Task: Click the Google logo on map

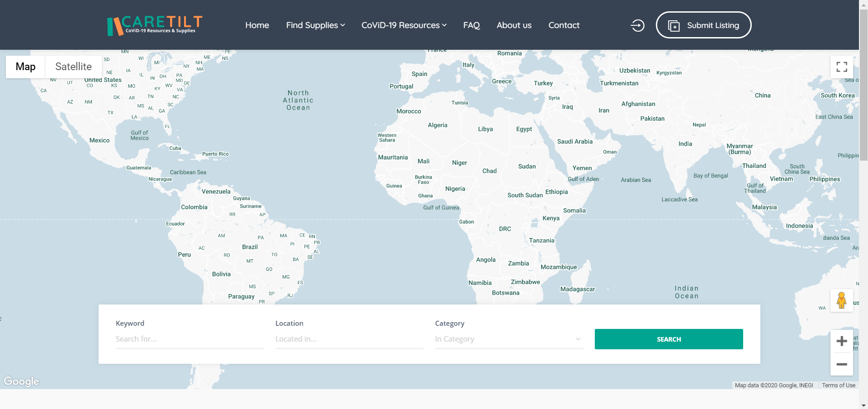Action: click(21, 381)
